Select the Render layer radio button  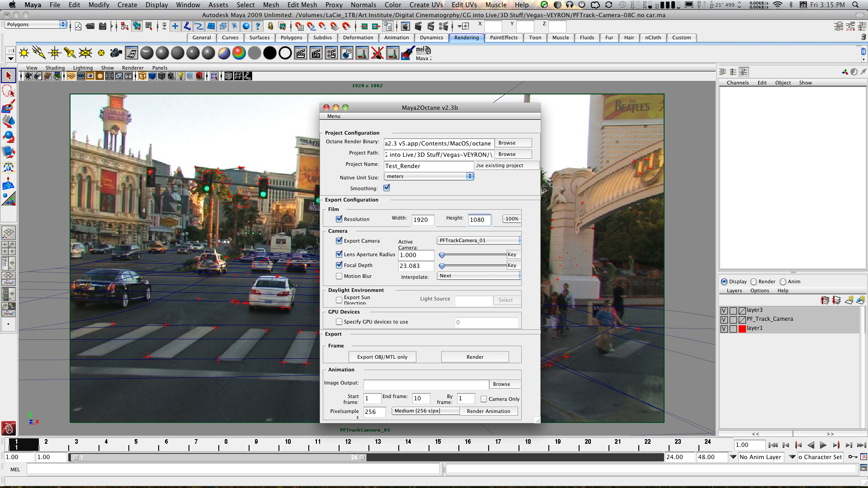pyautogui.click(x=754, y=282)
